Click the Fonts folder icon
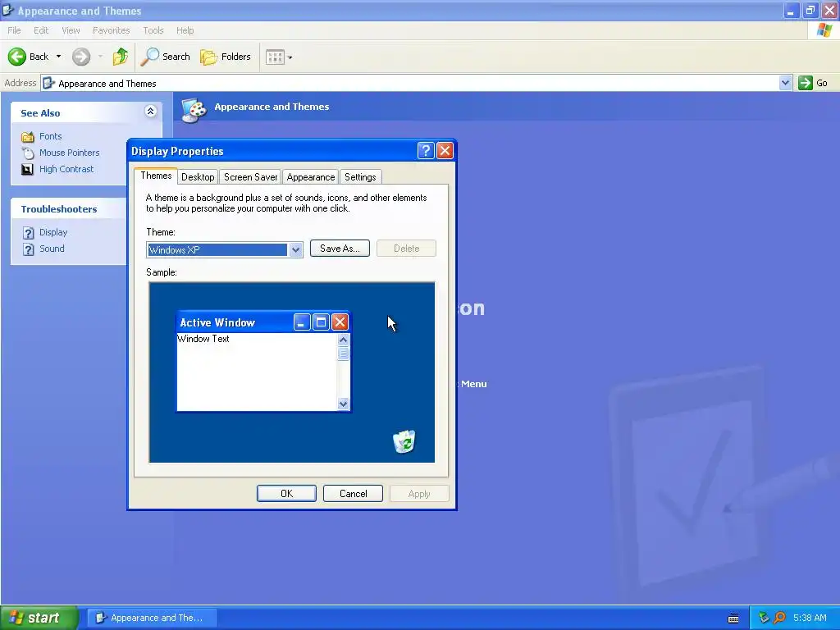This screenshot has width=840, height=630. 28,137
